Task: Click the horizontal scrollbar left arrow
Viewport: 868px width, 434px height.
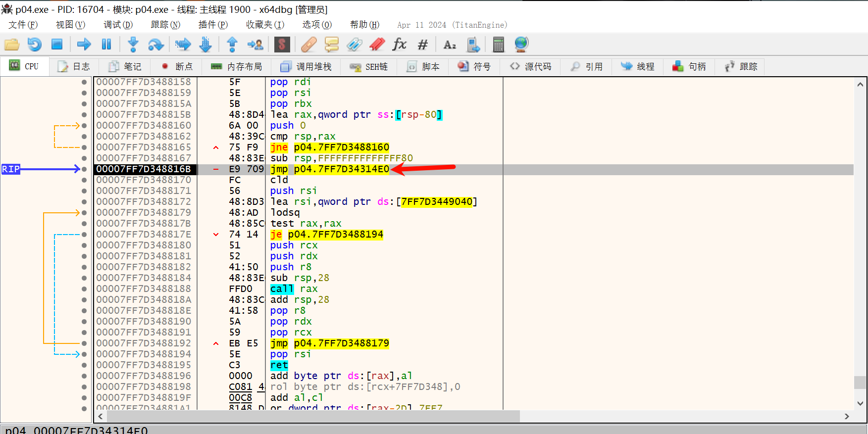Action: coord(101,417)
